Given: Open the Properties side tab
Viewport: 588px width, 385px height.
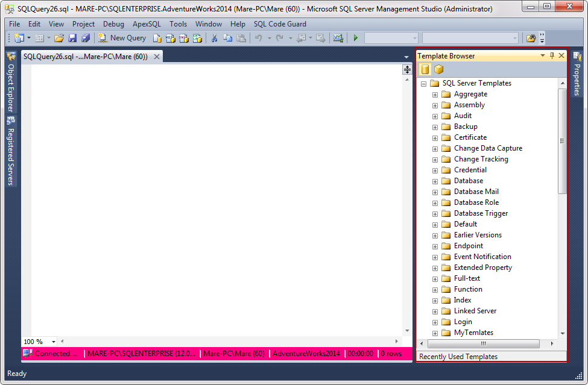Looking at the screenshot, I should pyautogui.click(x=577, y=74).
